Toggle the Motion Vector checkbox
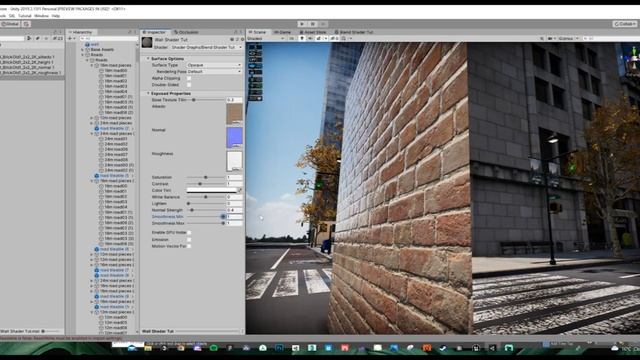This screenshot has height=360, width=640. 189,246
